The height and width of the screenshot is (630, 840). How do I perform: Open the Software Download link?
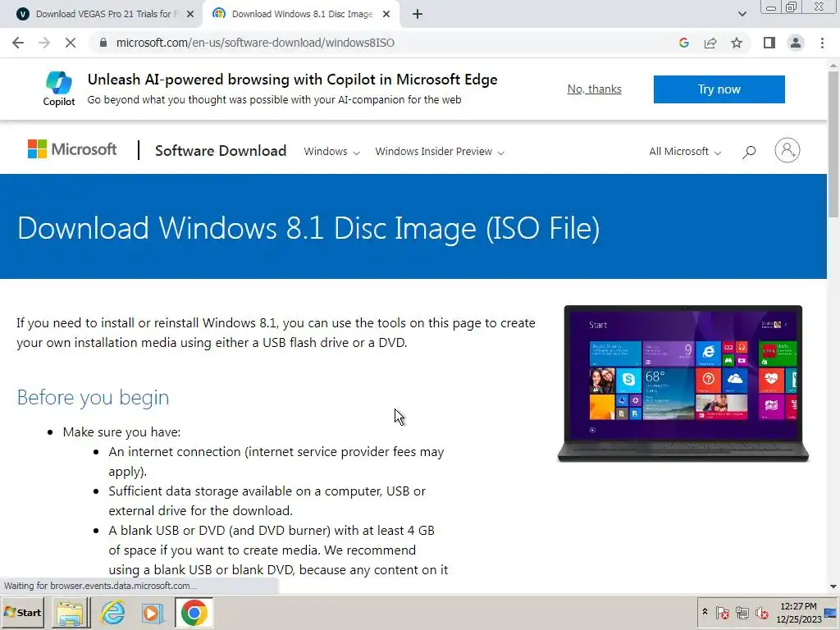221,151
